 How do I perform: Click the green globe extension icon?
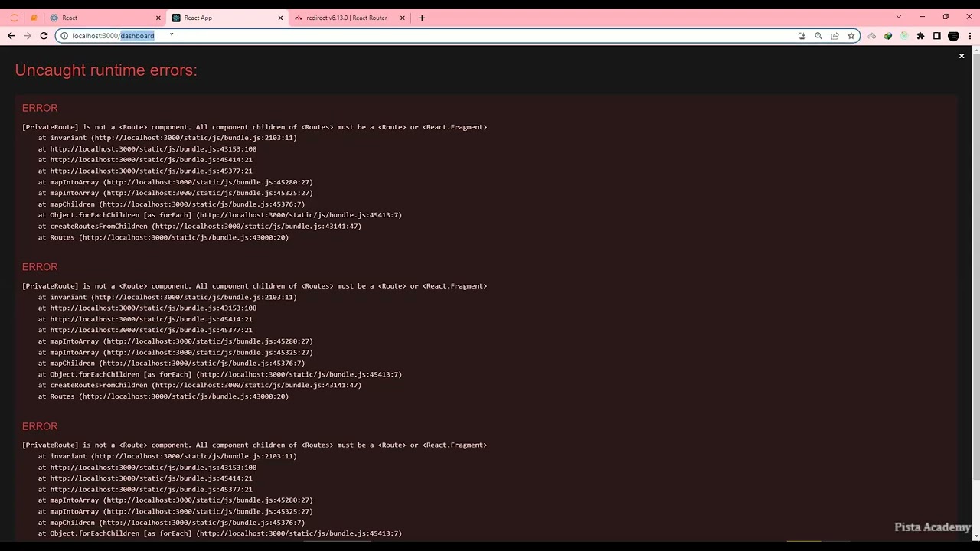coord(888,36)
